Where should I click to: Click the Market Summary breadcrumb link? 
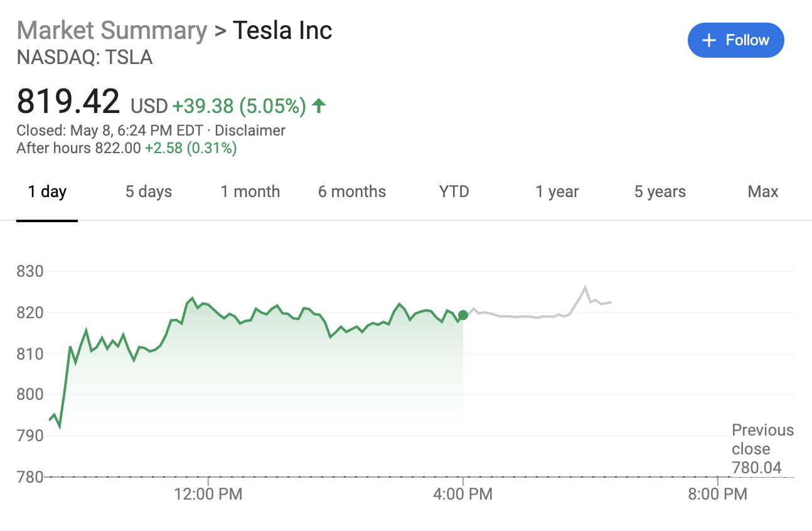pos(112,30)
